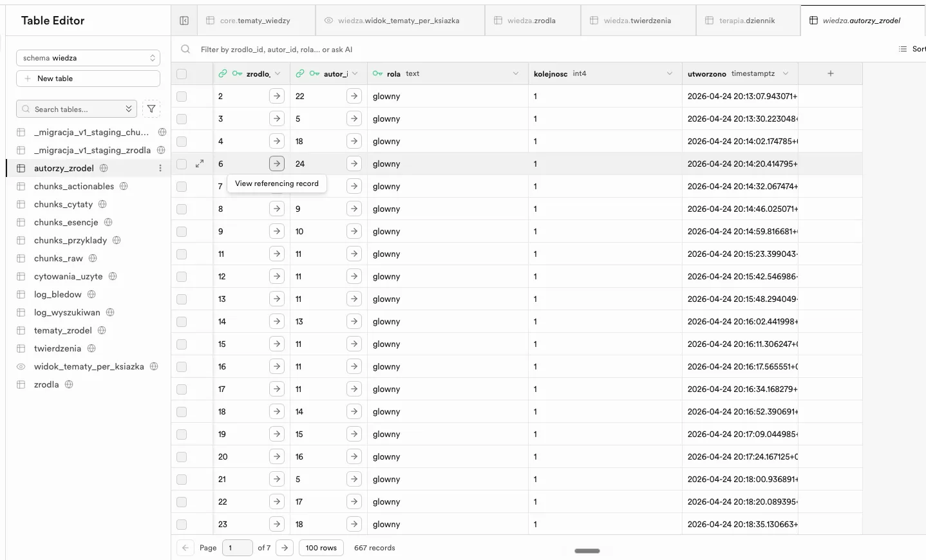This screenshot has height=560, width=926.
Task: View referencing record for autor_id 13
Action: click(354, 321)
